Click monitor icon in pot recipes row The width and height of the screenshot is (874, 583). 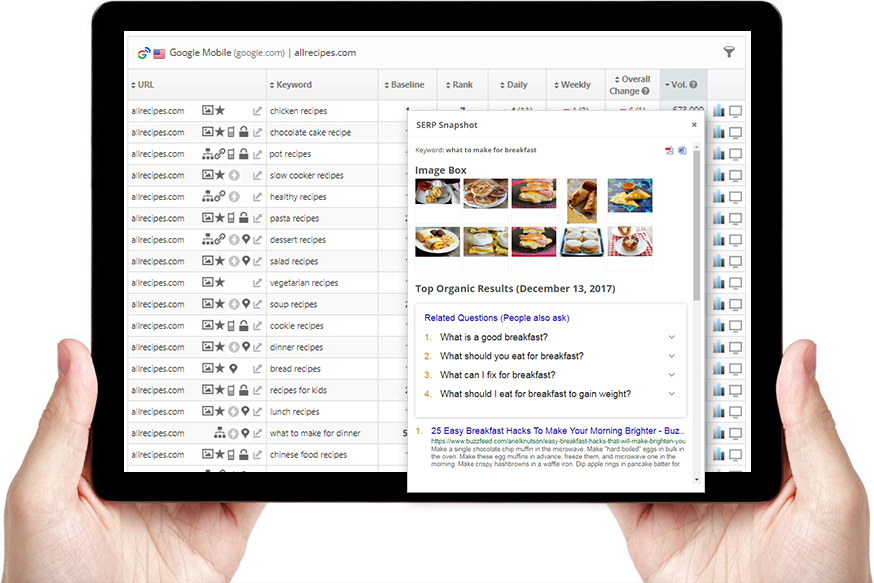point(736,155)
